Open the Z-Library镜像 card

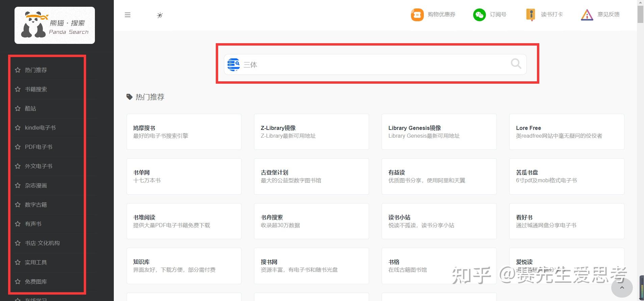click(311, 132)
